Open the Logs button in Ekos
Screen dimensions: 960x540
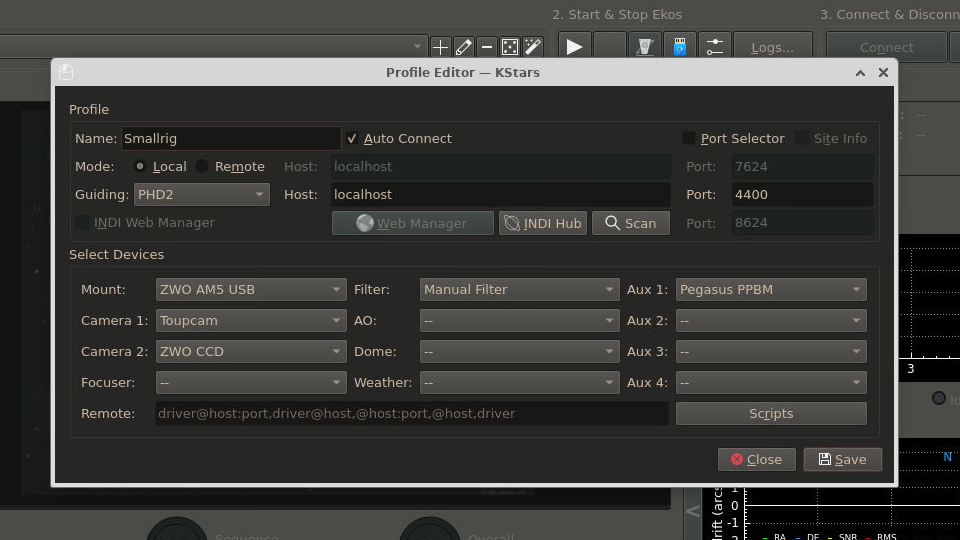[x=773, y=47]
